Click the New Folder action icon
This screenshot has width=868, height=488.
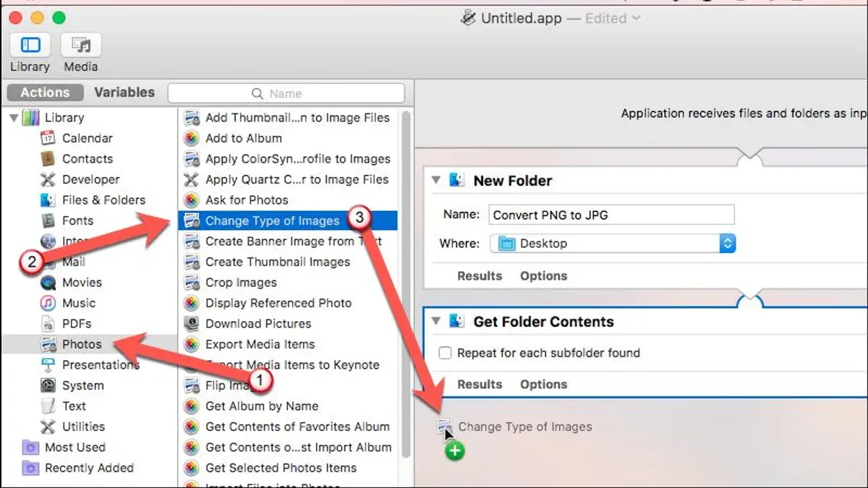pyautogui.click(x=456, y=180)
